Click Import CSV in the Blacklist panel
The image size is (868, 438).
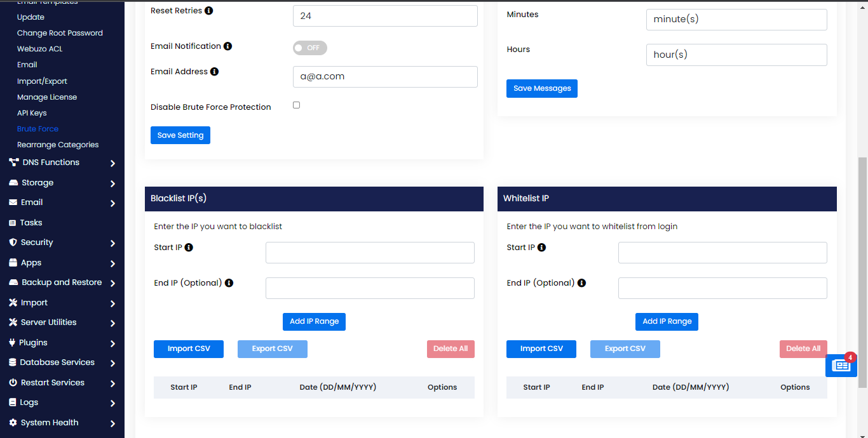pos(189,349)
